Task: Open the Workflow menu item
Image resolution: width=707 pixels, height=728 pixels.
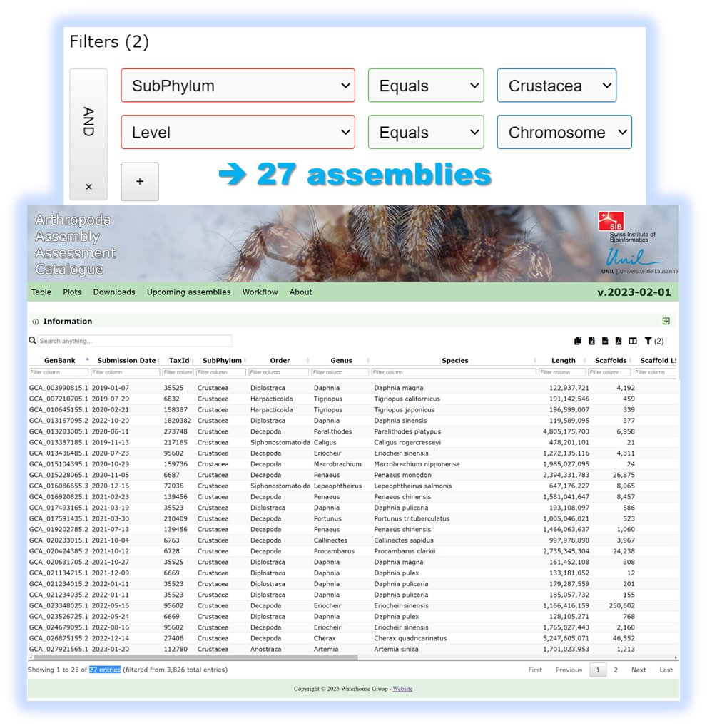Action: [260, 292]
